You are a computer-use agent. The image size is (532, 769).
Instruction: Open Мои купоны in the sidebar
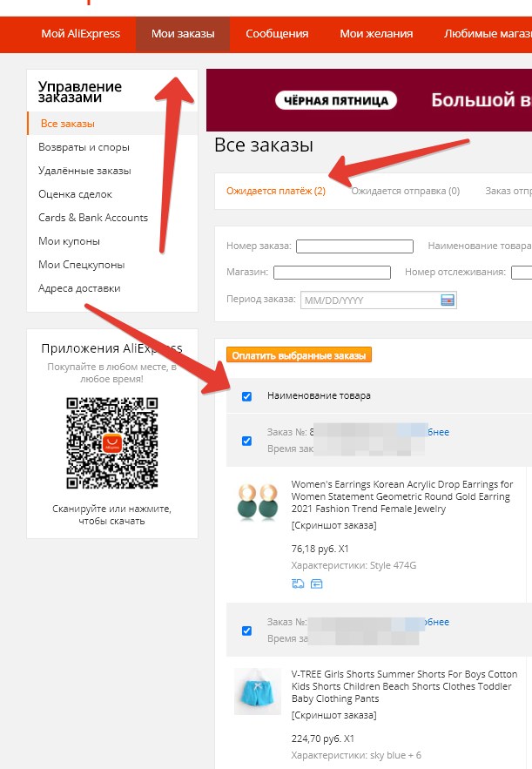pos(69,241)
